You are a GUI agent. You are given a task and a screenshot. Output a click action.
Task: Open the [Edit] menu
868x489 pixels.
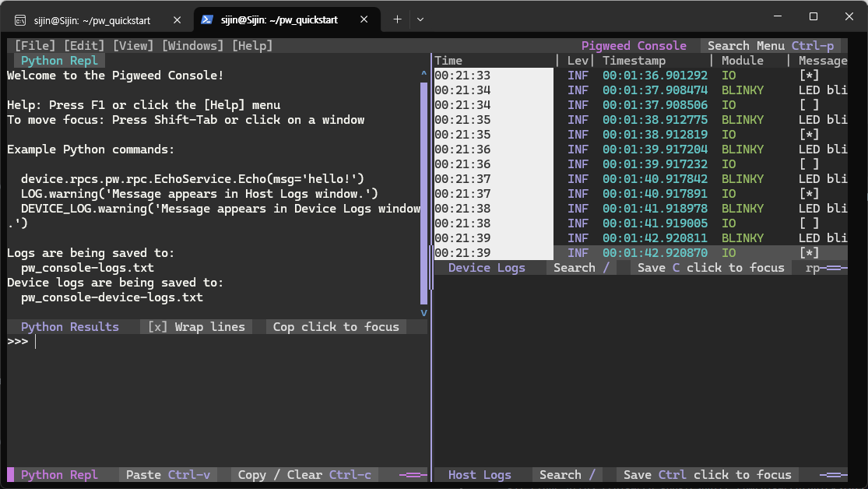(84, 46)
